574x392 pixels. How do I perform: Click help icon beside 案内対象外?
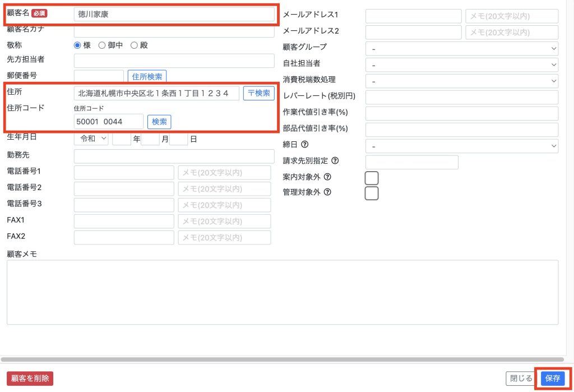tap(327, 177)
